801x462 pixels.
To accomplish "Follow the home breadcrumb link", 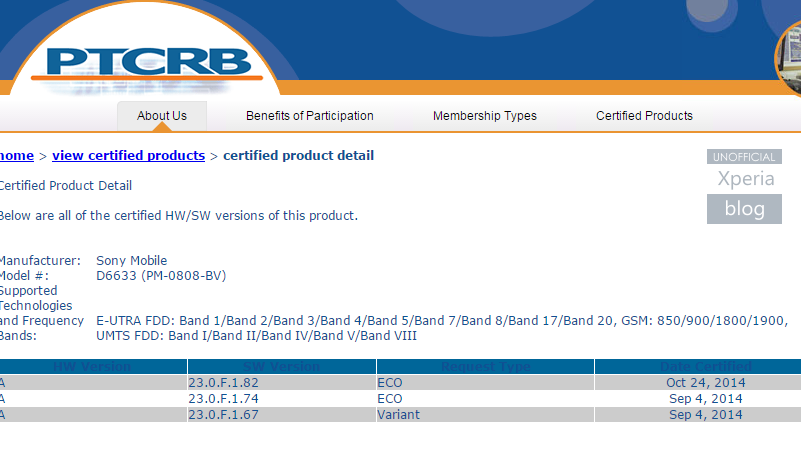I will 16,156.
